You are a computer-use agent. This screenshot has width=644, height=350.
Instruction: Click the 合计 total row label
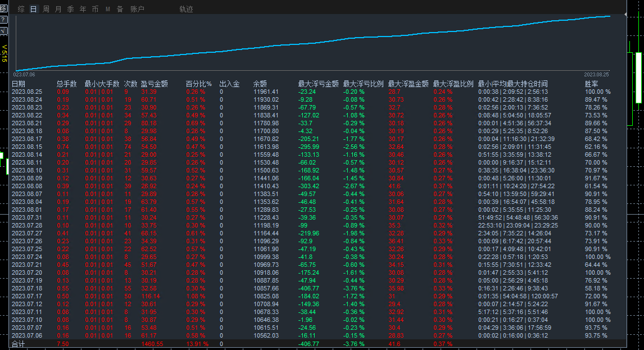click(18, 344)
